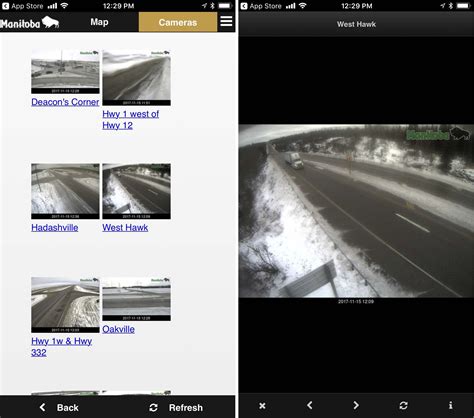The height and width of the screenshot is (418, 474).
Task: View Hwy 1 west of Hwy 12 thumbnail
Action: click(137, 78)
